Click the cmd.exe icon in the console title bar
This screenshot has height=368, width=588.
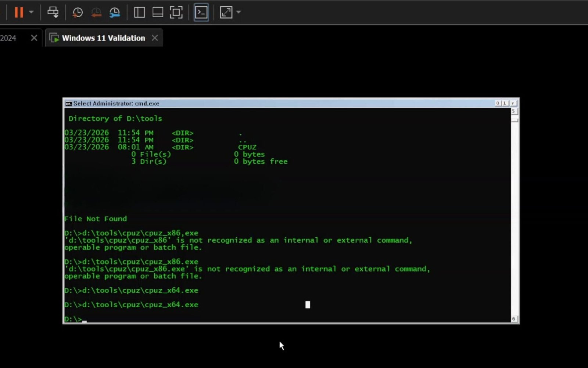(68, 103)
